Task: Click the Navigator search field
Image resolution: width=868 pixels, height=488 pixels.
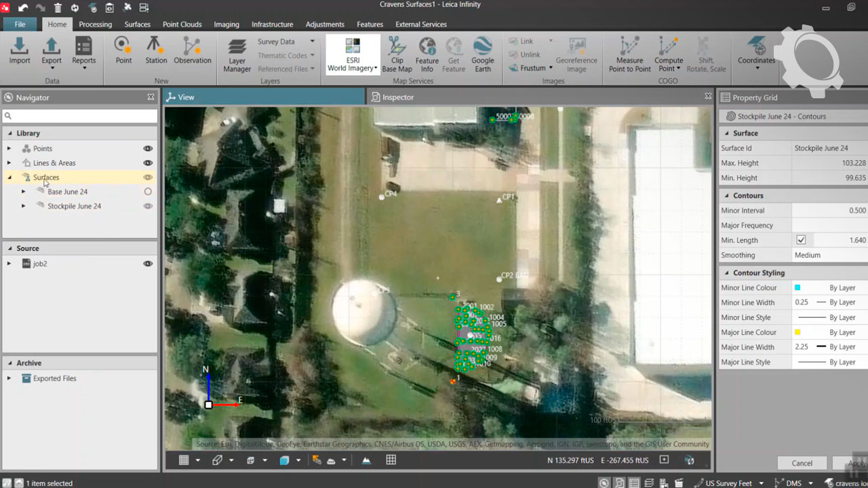Action: 80,117
